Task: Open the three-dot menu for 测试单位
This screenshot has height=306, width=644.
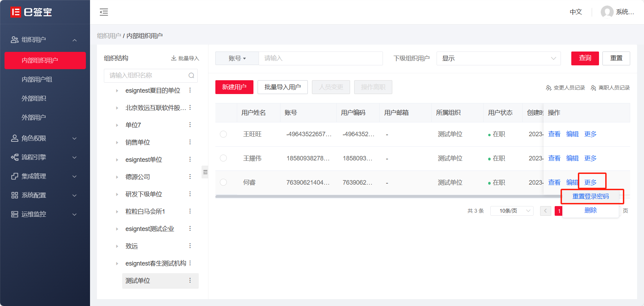Action: pyautogui.click(x=190, y=280)
